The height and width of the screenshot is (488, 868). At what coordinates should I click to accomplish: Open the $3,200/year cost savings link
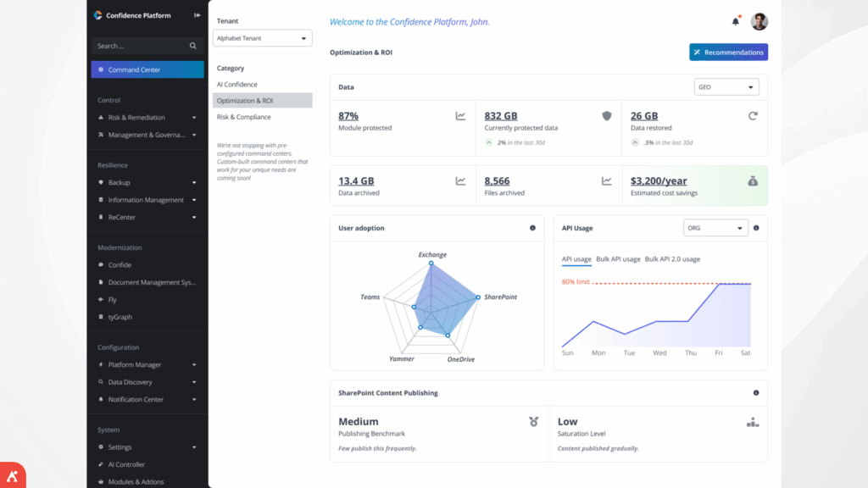(659, 181)
